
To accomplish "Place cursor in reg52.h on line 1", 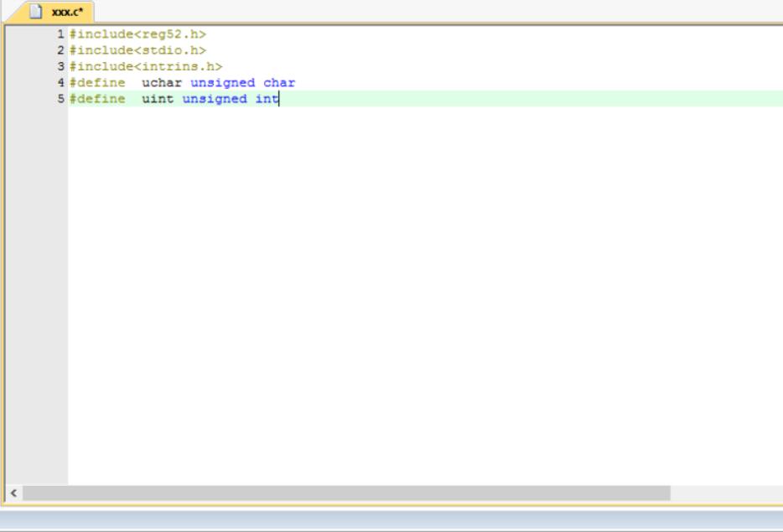I will [x=170, y=34].
